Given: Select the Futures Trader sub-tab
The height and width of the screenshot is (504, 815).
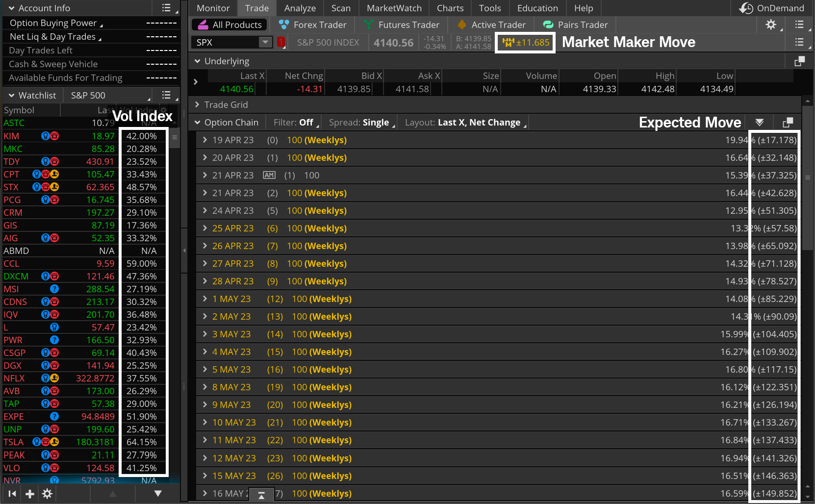Looking at the screenshot, I should 402,25.
